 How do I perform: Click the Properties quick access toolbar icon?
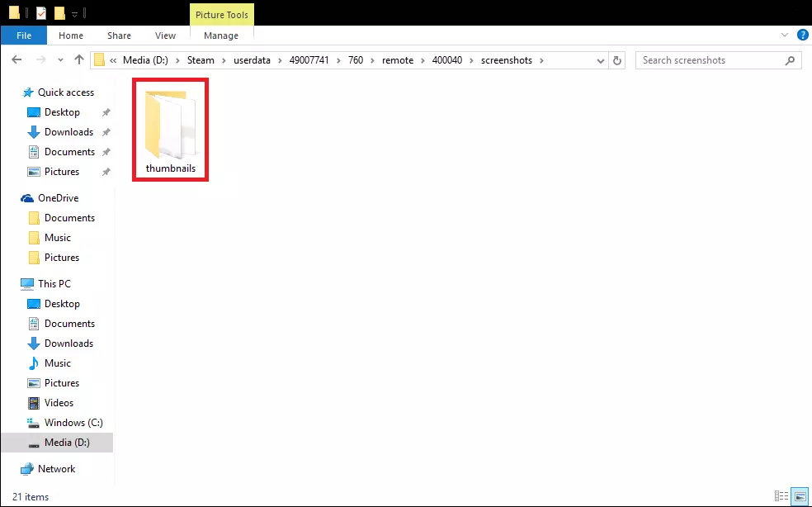(41, 13)
